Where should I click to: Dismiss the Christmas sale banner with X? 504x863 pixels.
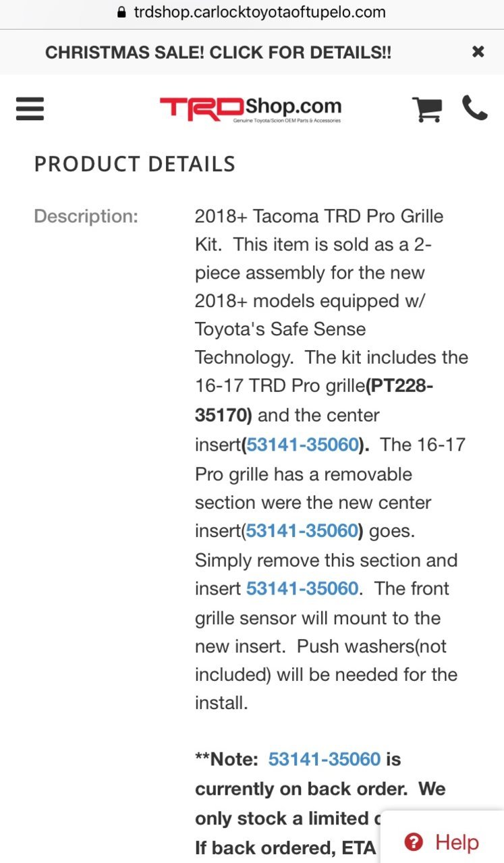478,51
